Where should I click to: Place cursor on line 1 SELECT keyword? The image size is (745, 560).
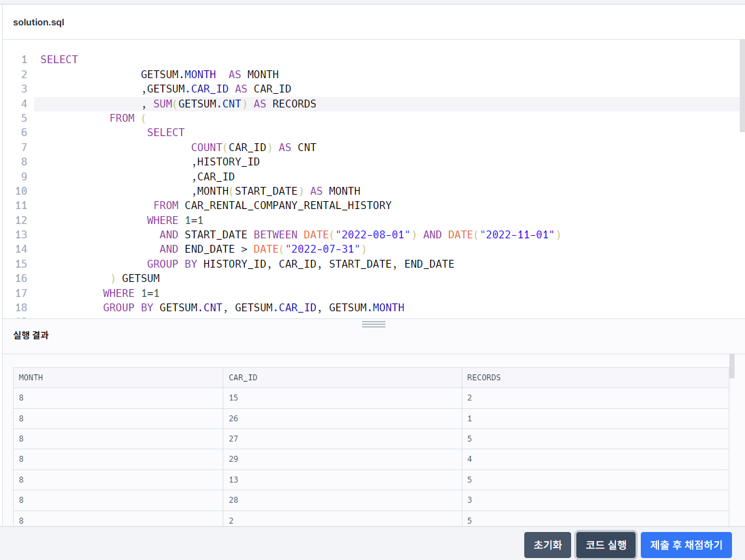(x=59, y=59)
